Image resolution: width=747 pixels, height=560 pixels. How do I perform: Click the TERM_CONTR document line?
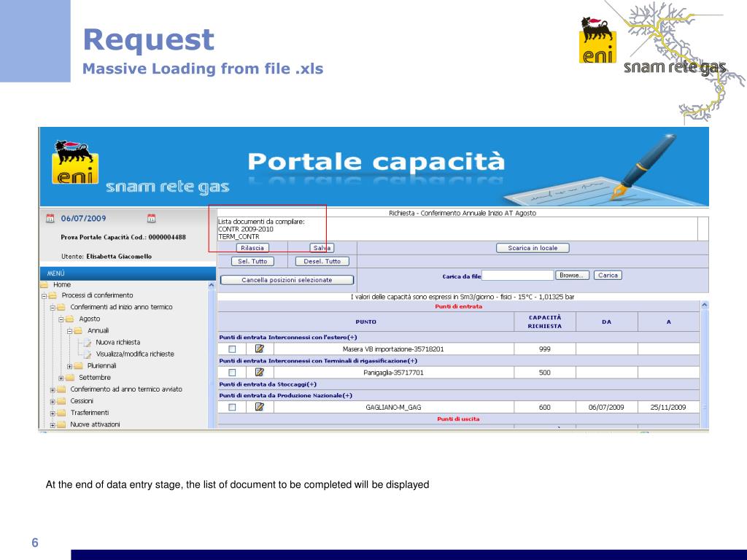[239, 237]
